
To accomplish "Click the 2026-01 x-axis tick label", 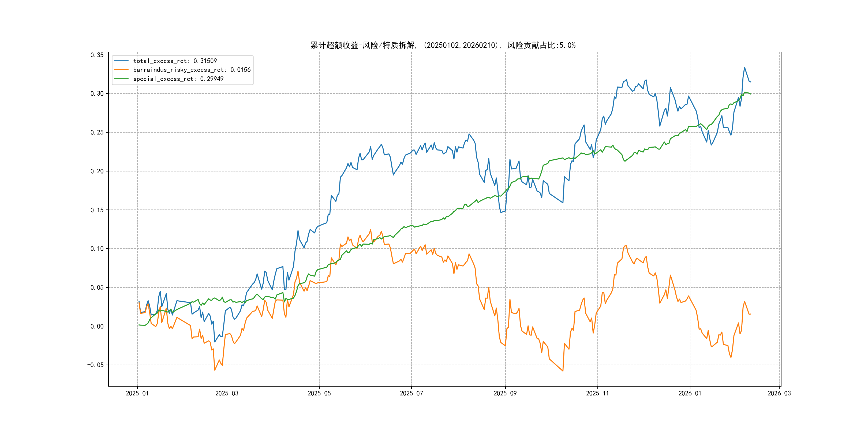I will click(690, 393).
